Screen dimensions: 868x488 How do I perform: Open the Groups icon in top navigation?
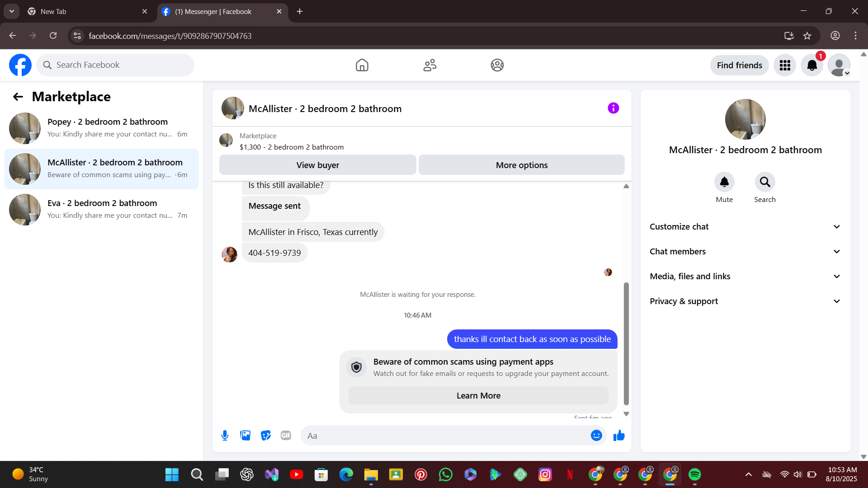coord(497,65)
